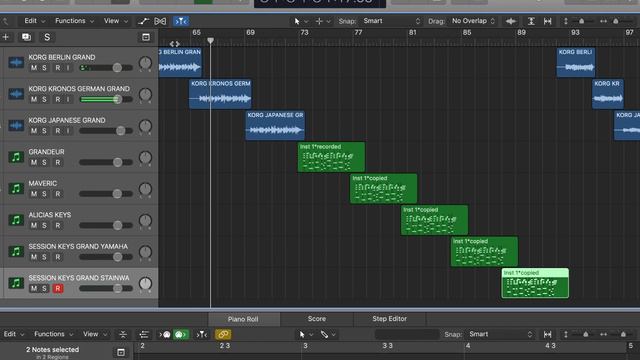Toggle MIDI In button in piano roll toolbar
Screen dimensions: 640x360
click(165, 335)
